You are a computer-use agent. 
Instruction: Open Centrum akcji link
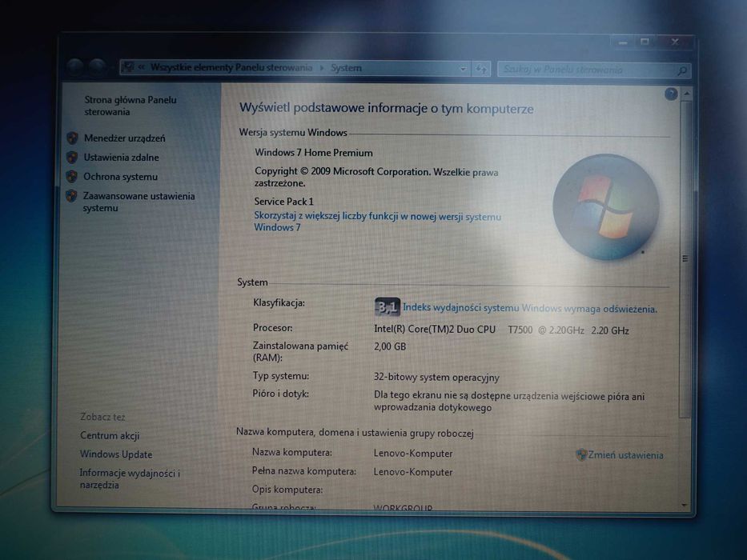(x=110, y=435)
